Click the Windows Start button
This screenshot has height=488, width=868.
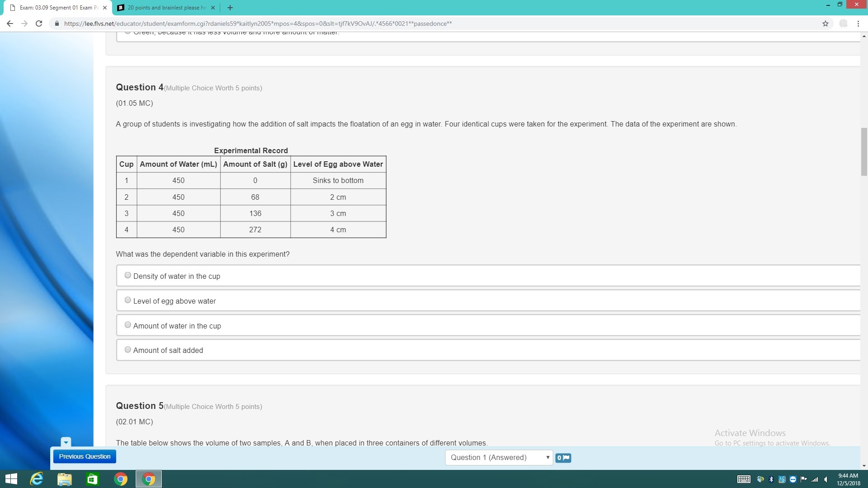(x=11, y=479)
